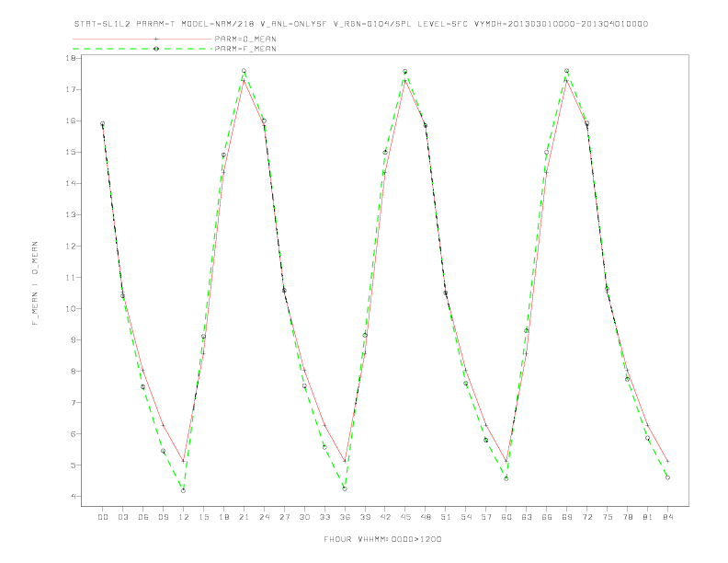Click the 'F_MEAN | O_MEAN' y-axis label
This screenshot has width=728, height=563.
[x=35, y=283]
